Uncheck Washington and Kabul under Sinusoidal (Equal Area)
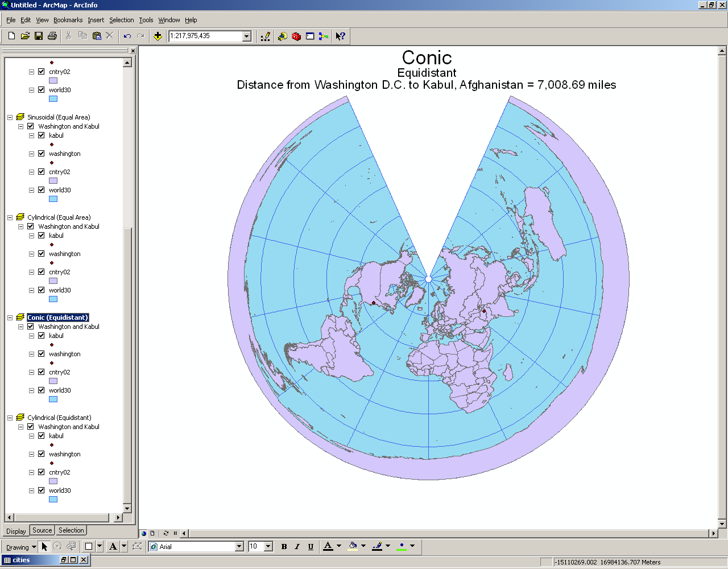Viewport: 728px width, 569px height. [x=31, y=126]
